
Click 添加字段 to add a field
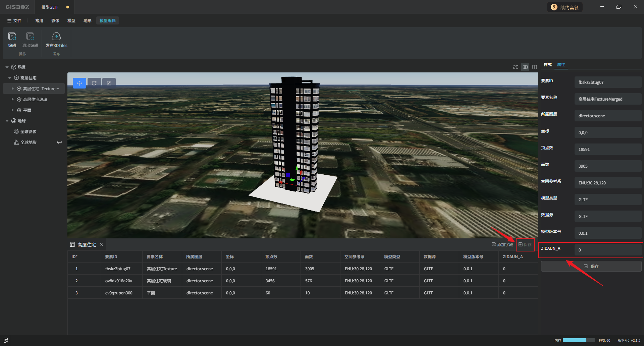[x=502, y=245]
